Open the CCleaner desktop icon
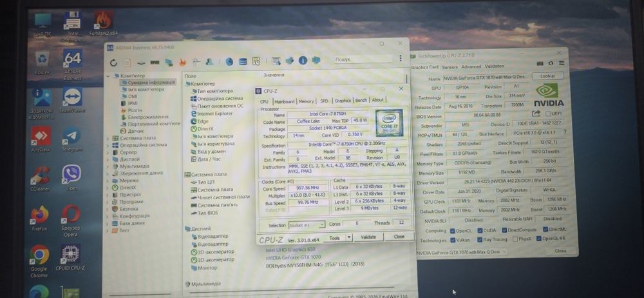644x298 pixels. (x=40, y=178)
